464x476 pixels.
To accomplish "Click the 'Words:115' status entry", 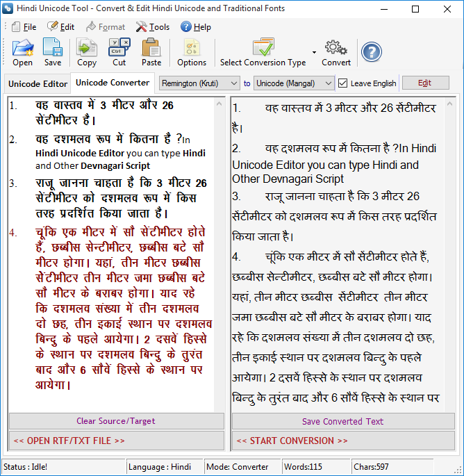I will coord(316,467).
